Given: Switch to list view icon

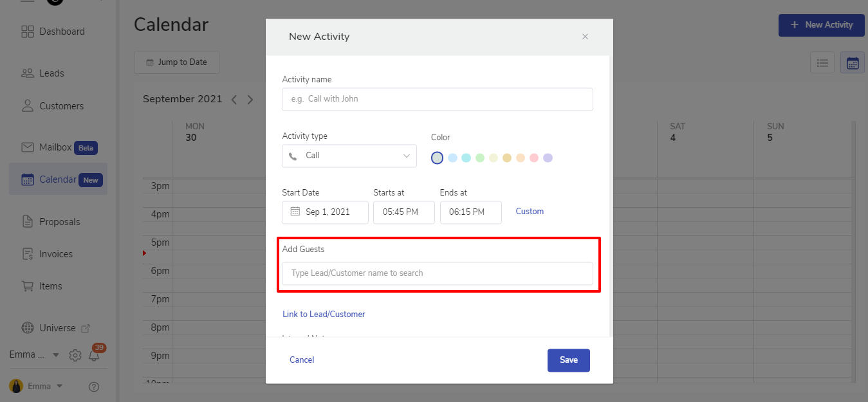Looking at the screenshot, I should tap(822, 62).
